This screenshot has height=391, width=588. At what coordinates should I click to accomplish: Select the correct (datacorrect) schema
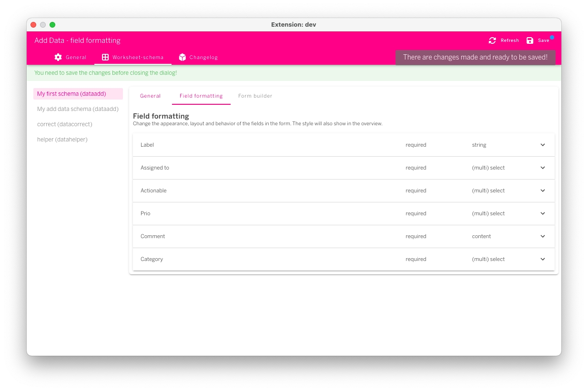tap(65, 124)
